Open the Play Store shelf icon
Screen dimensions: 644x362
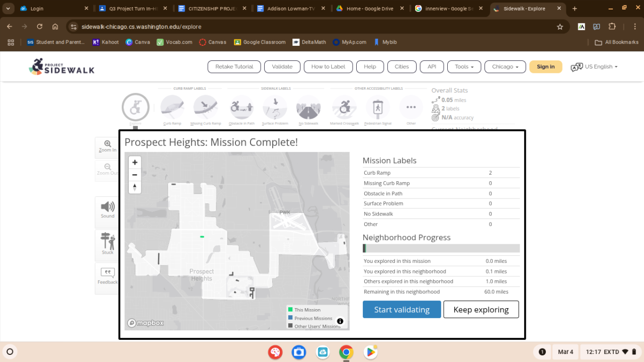[370, 352]
